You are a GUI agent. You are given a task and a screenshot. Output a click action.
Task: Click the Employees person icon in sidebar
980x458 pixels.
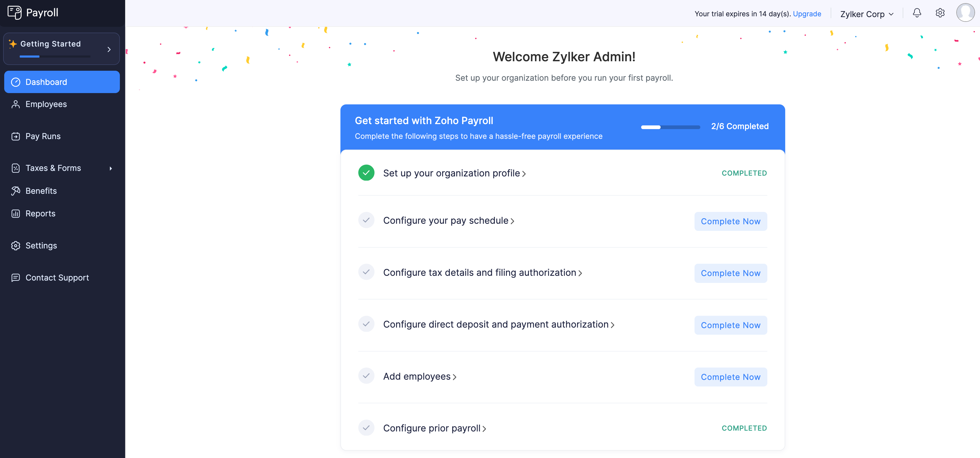point(16,104)
